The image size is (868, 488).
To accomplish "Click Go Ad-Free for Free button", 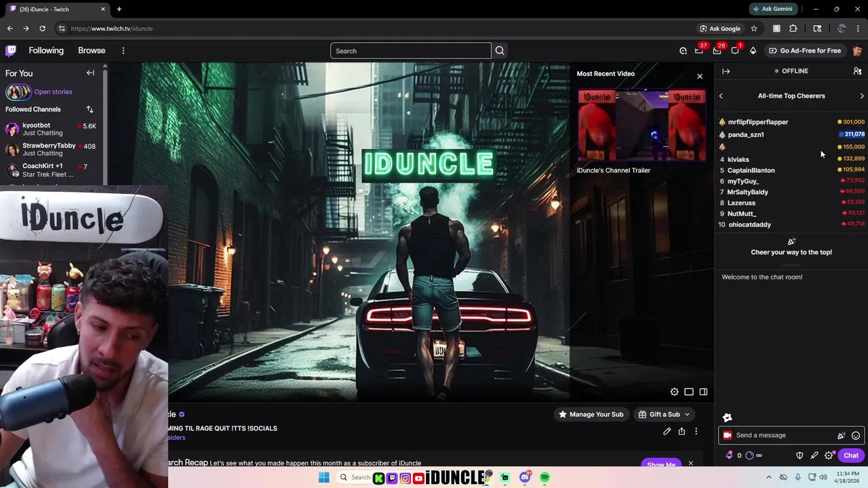I will (x=804, y=51).
